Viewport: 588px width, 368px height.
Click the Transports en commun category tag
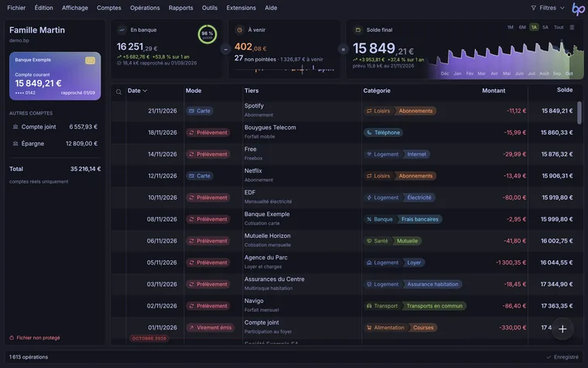(x=434, y=306)
